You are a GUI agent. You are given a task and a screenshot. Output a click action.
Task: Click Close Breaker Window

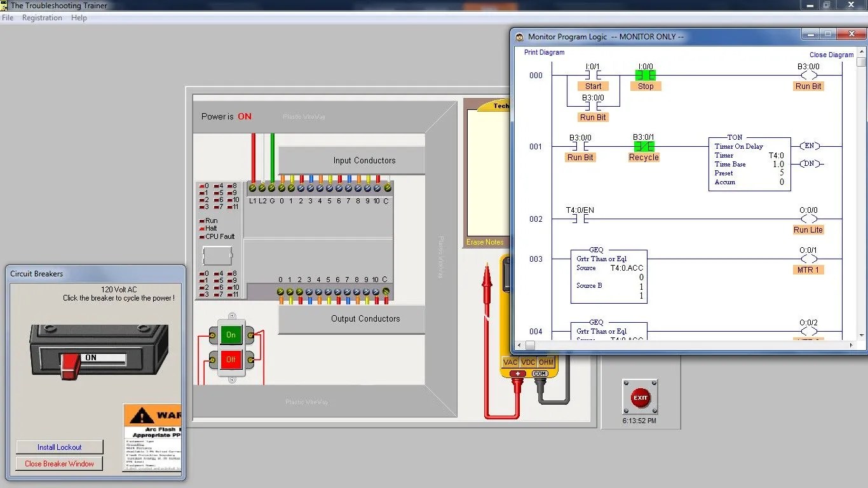[58, 463]
